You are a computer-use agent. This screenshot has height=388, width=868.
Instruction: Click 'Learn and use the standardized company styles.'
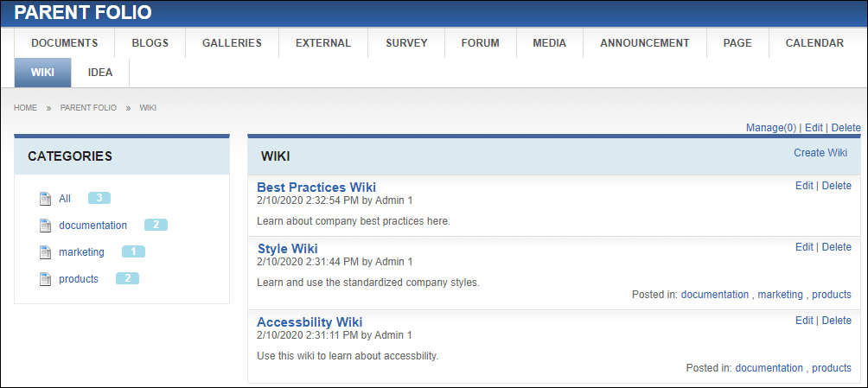pos(368,283)
